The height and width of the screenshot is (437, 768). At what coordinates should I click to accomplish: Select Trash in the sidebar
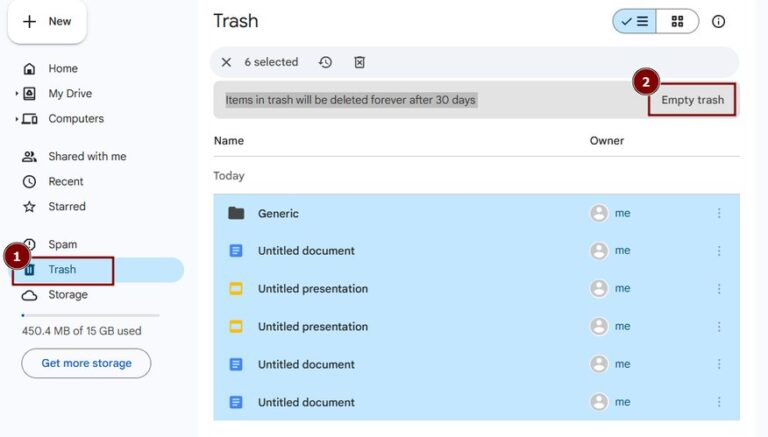[x=98, y=269]
